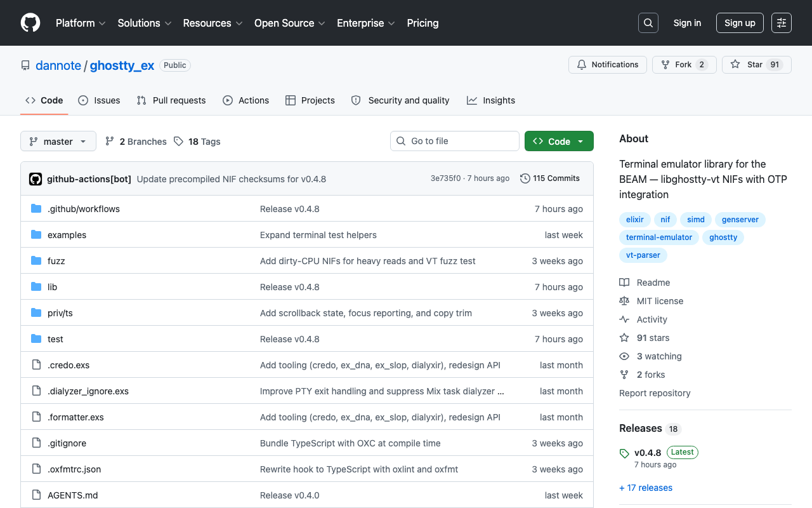Screen dimensions: 812x508
Task: Click the Pricing link in header
Action: [422, 23]
